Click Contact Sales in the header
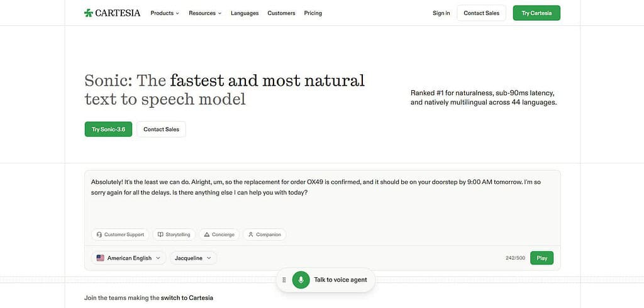Image resolution: width=644 pixels, height=308 pixels. (481, 13)
